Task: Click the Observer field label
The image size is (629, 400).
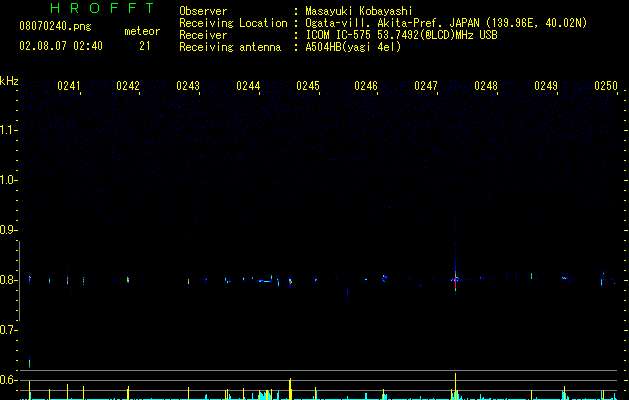Action: pos(203,11)
